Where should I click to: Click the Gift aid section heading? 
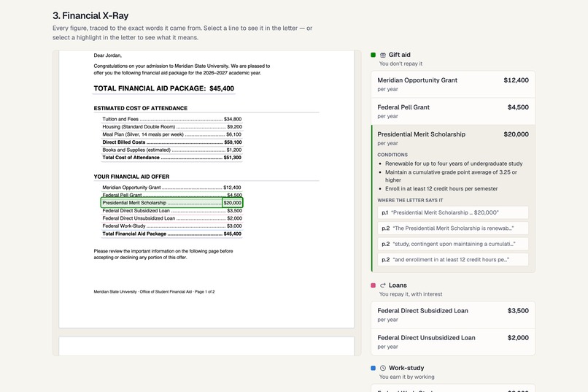(399, 55)
